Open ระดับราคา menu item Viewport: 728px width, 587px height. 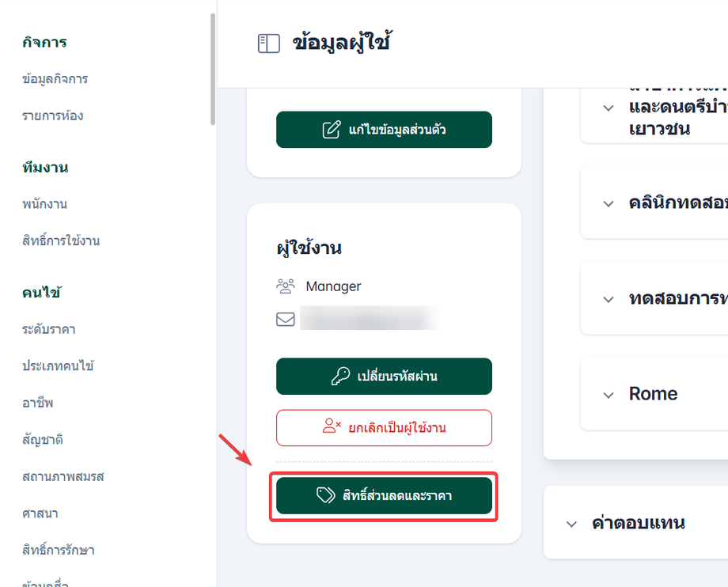tap(49, 329)
